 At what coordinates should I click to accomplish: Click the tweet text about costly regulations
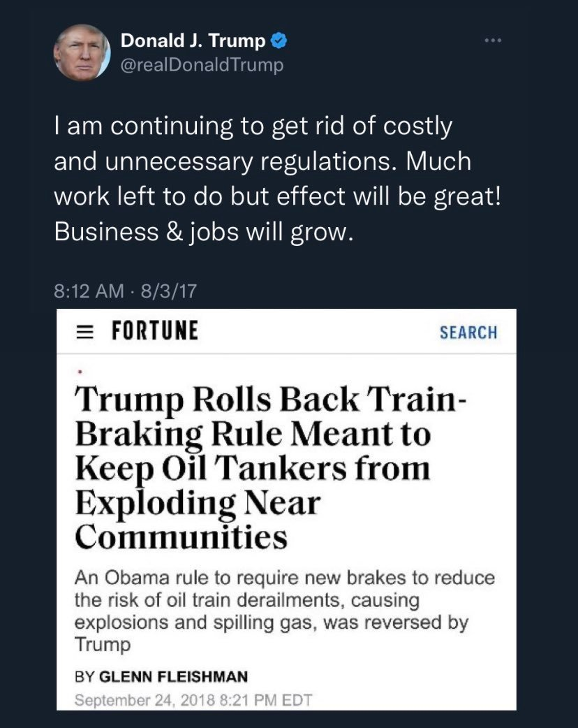pyautogui.click(x=277, y=179)
